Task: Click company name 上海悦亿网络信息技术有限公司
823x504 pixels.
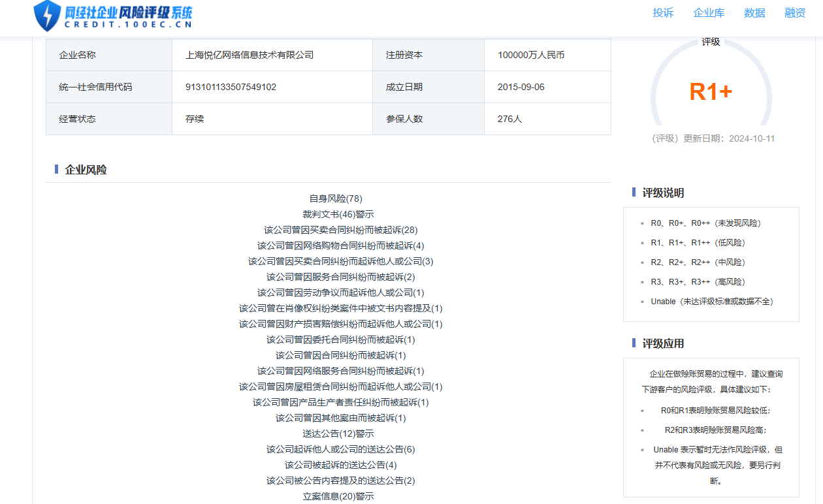Action: [x=250, y=55]
